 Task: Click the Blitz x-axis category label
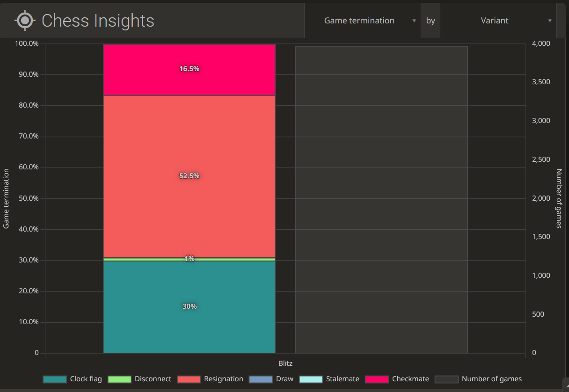click(x=285, y=363)
